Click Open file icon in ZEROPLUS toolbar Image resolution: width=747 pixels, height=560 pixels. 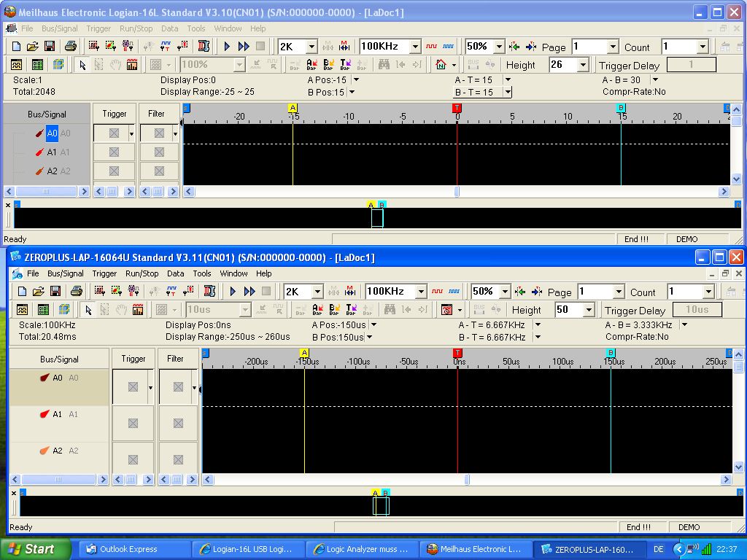click(39, 292)
